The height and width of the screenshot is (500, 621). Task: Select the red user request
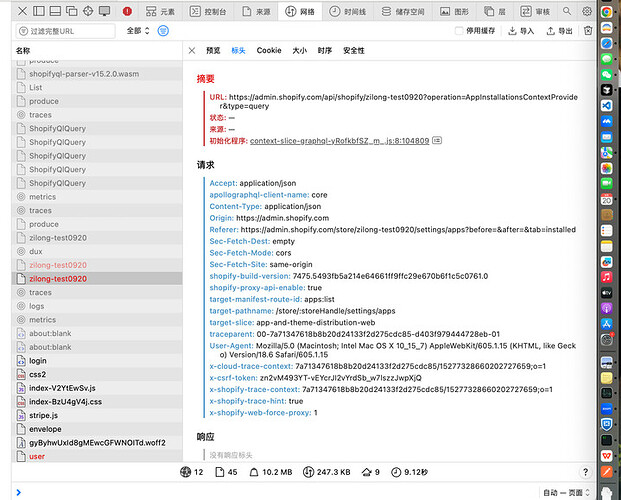pos(97,456)
